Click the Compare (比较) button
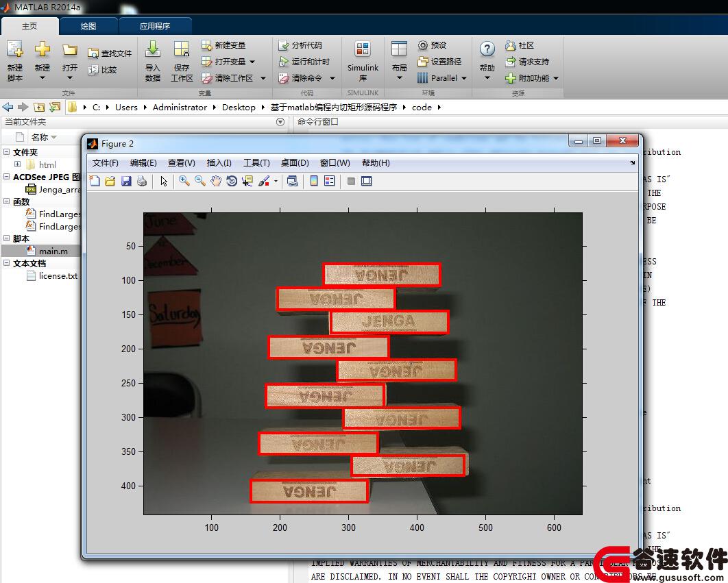This screenshot has width=728, height=583. 102,70
